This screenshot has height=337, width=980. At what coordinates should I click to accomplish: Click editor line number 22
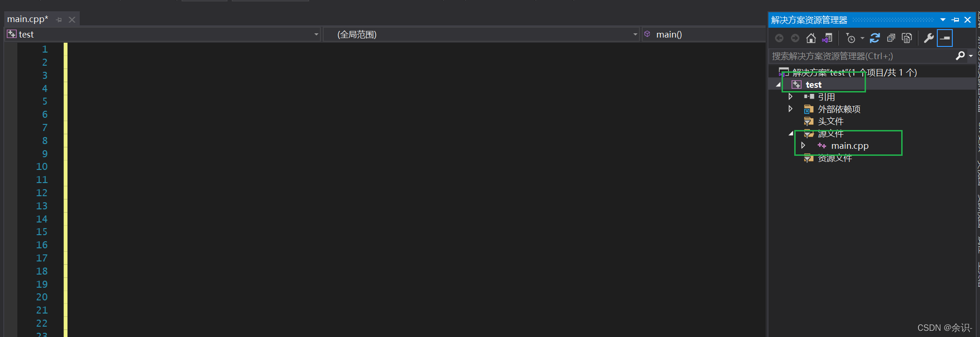(42, 323)
